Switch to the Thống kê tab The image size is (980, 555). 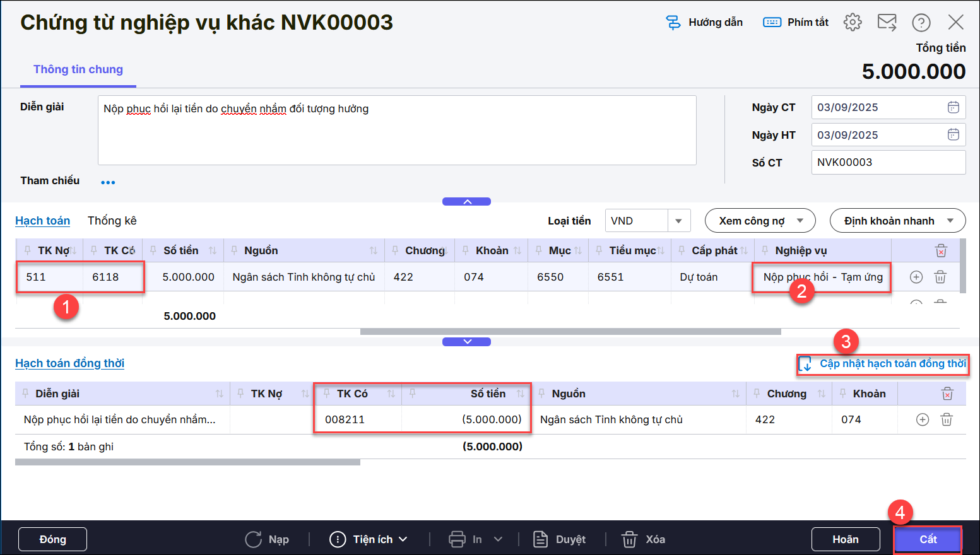tap(112, 221)
